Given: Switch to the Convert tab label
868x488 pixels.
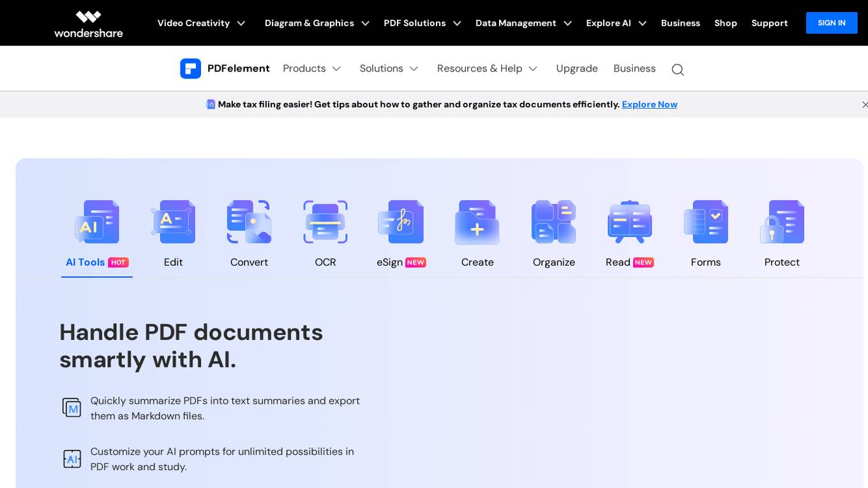Looking at the screenshot, I should (249, 262).
